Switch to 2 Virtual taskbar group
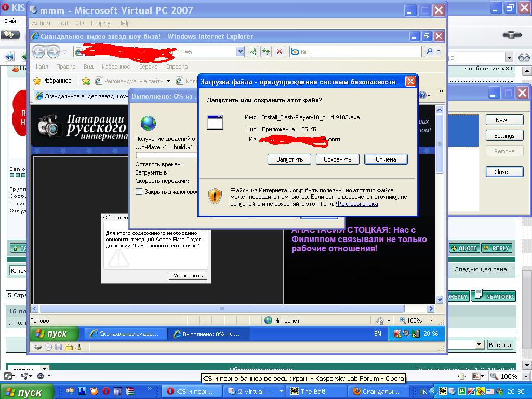Image resolution: width=532 pixels, height=399 pixels. tap(254, 392)
